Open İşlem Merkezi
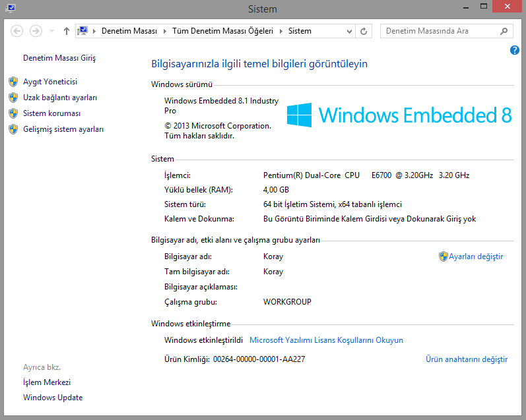Screen dimensions: 526x420 (47, 382)
